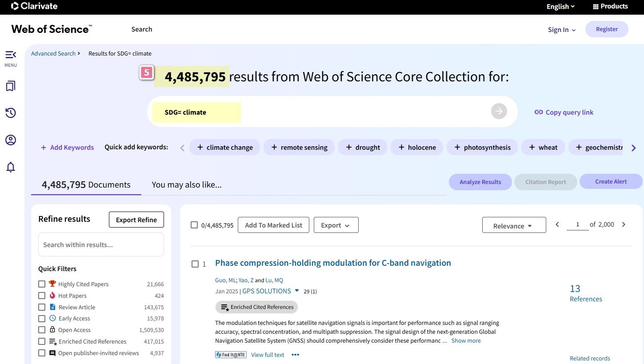Screen dimensions: 644x364
Task: Check the Review Article filter
Action: coord(42,307)
